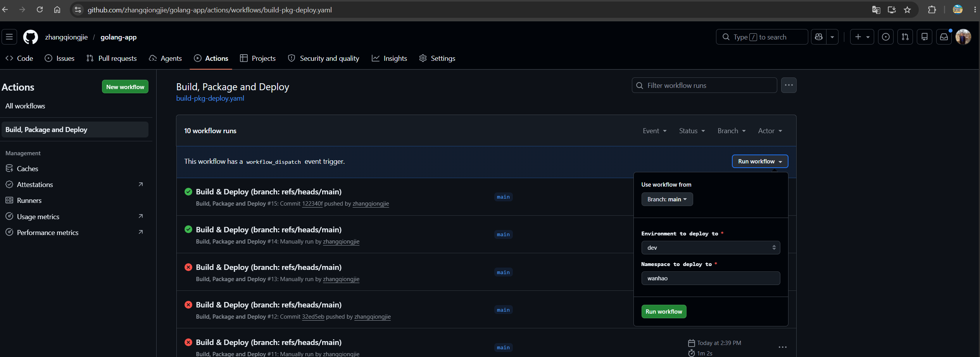Open Caches under Management
Viewport: 980px width, 357px height.
click(x=75, y=168)
